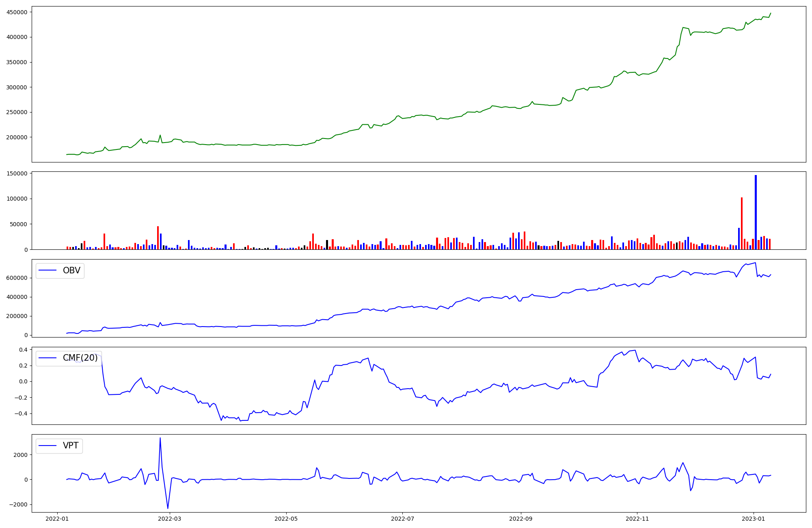Image resolution: width=812 pixels, height=528 pixels.
Task: Click the 2022-11 x-axis date label
Action: click(x=637, y=519)
